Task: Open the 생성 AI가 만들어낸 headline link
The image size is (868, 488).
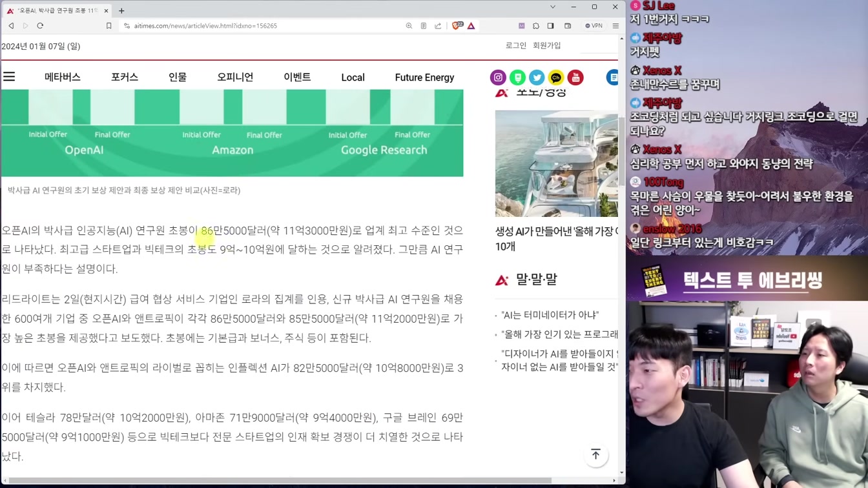Action: pyautogui.click(x=557, y=239)
